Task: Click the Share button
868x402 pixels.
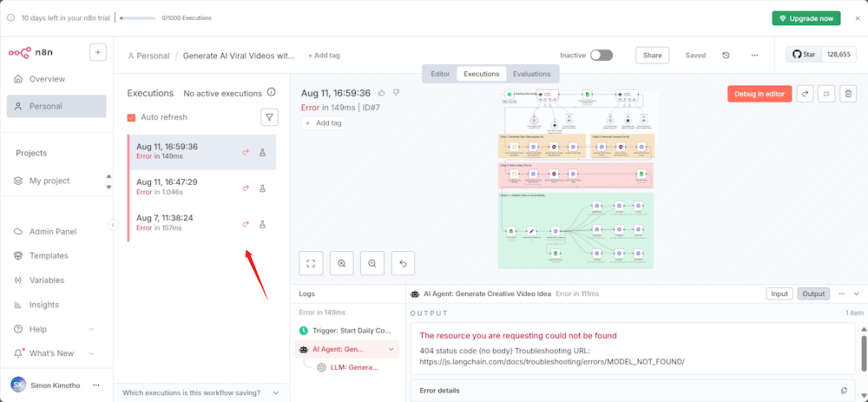Action: pos(652,56)
